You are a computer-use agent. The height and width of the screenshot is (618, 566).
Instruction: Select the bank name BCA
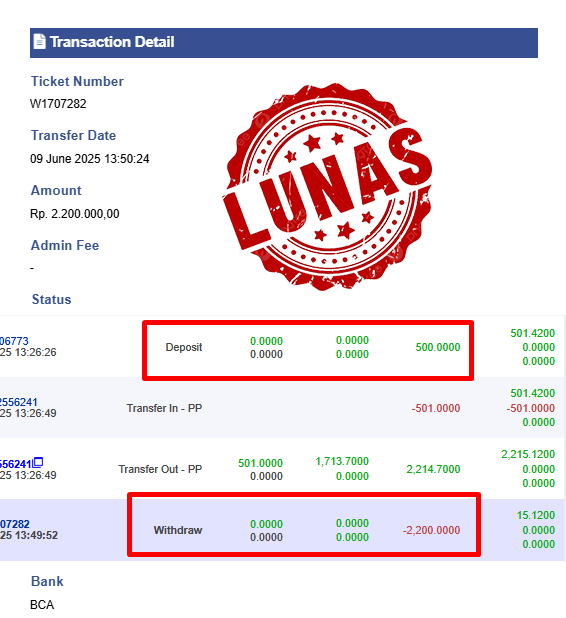42,605
